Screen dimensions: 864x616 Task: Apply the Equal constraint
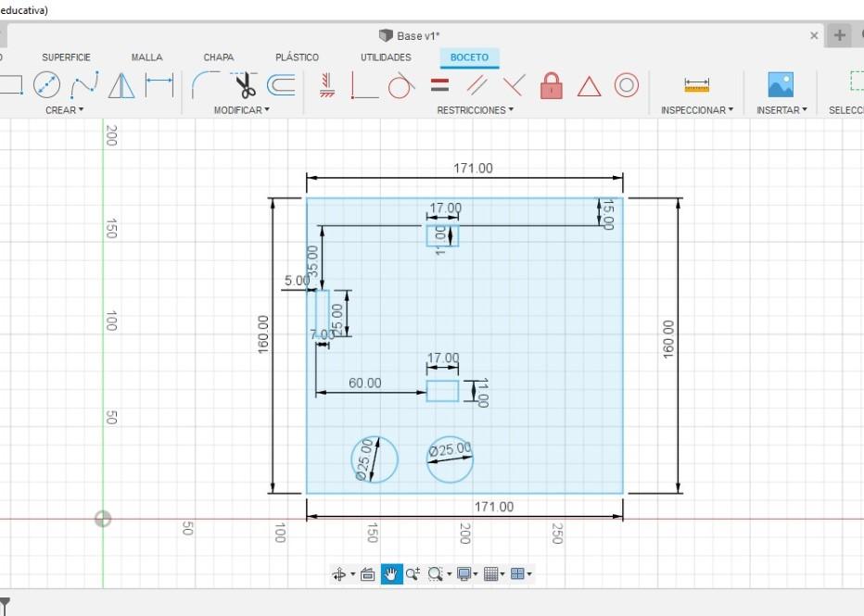coord(439,85)
